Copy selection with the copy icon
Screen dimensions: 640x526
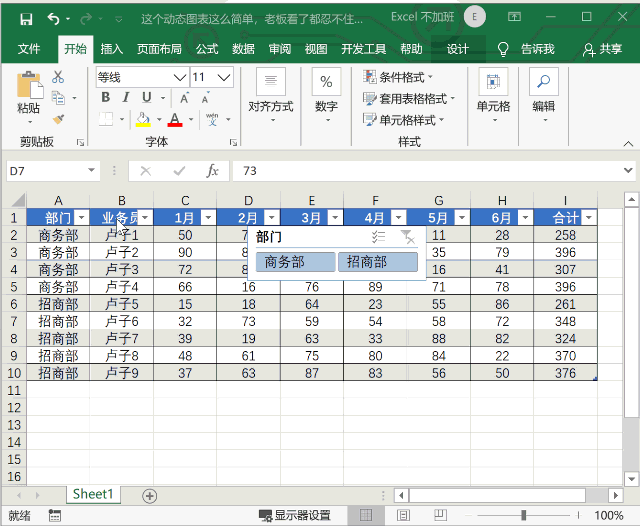[x=58, y=98]
